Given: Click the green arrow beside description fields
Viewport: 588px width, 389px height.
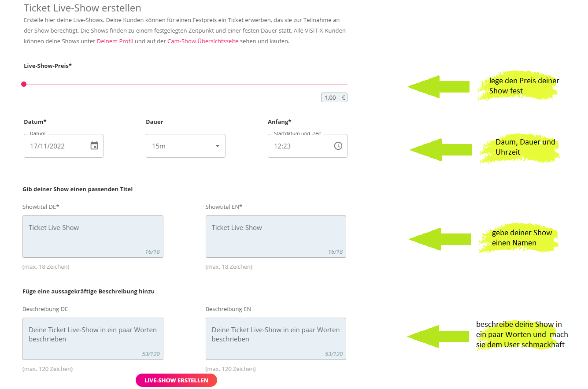Looking at the screenshot, I should [x=438, y=337].
